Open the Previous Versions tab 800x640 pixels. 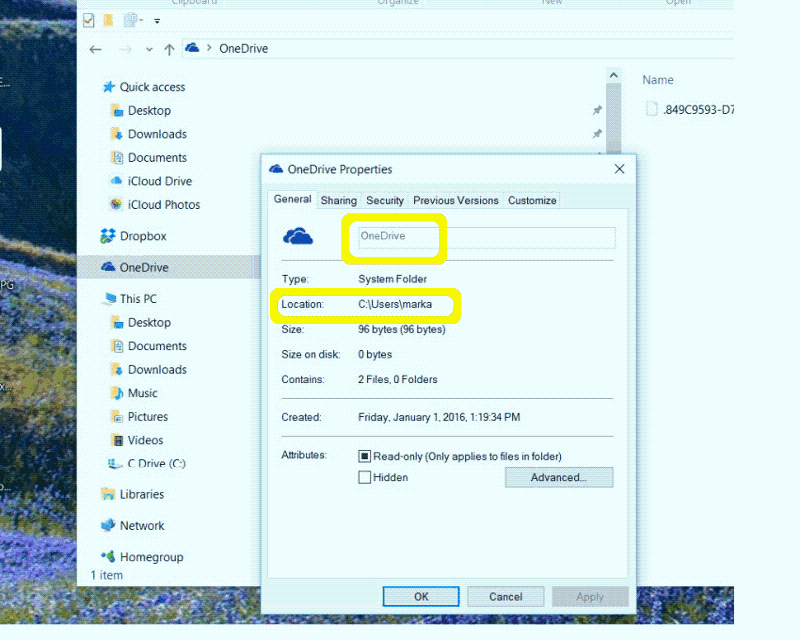click(x=455, y=200)
